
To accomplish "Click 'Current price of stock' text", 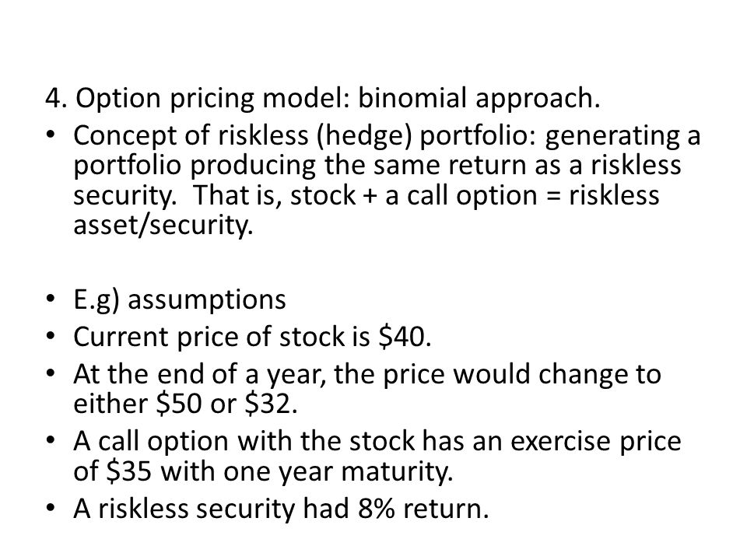I will tap(210, 337).
